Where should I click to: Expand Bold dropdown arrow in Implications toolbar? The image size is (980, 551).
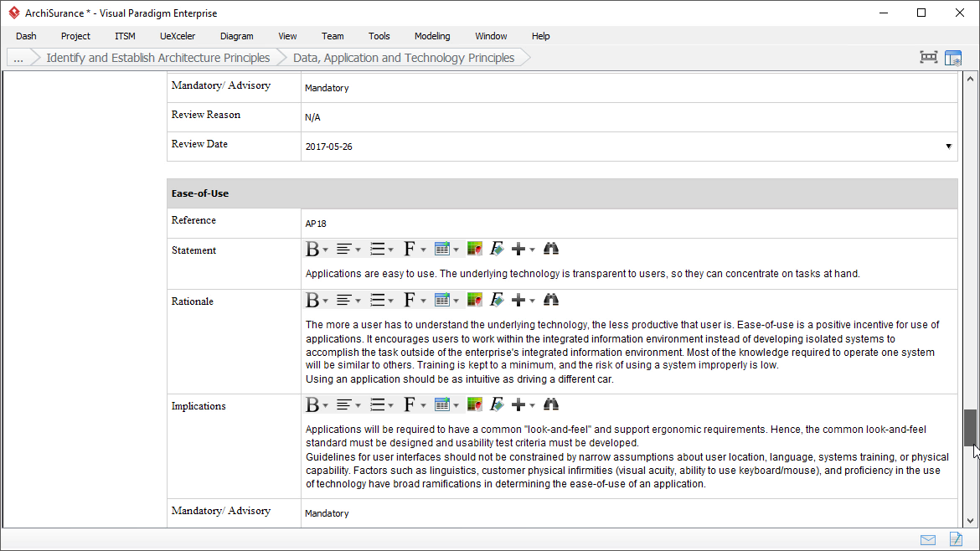(326, 405)
